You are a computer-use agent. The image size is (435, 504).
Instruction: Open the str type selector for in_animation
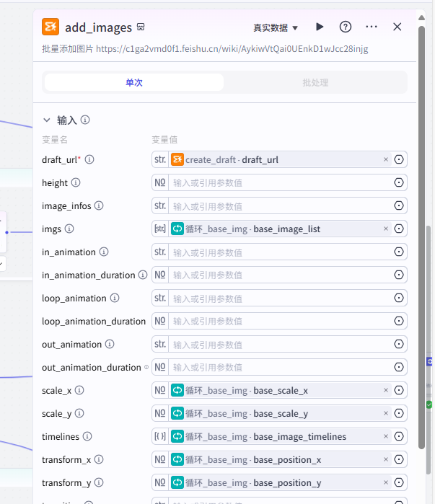[160, 252]
